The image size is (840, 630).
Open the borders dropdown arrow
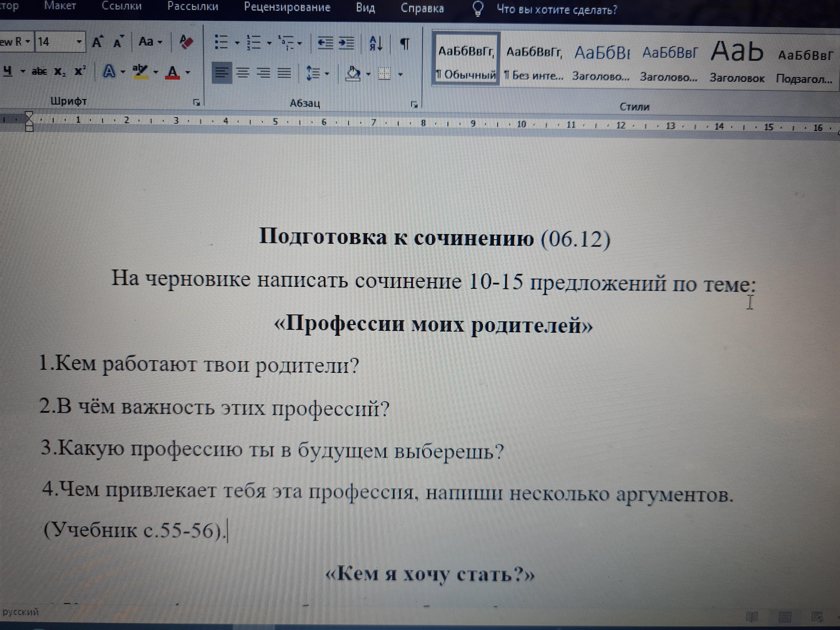[x=400, y=74]
